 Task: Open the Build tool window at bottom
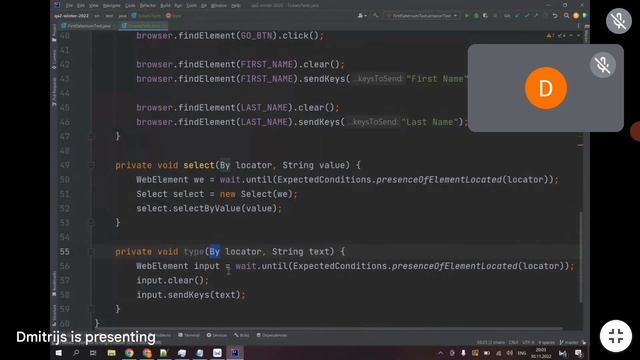(x=241, y=335)
